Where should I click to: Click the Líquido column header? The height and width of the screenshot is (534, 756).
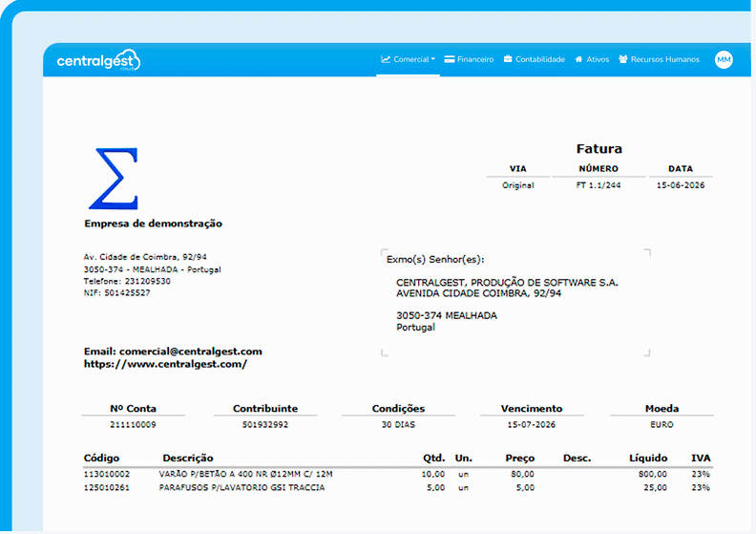click(x=648, y=459)
